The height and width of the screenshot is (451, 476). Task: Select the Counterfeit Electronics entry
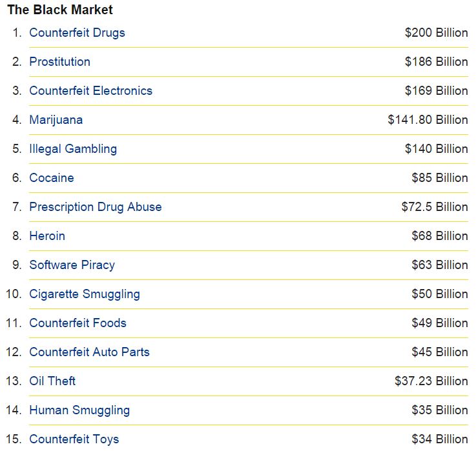coord(90,91)
